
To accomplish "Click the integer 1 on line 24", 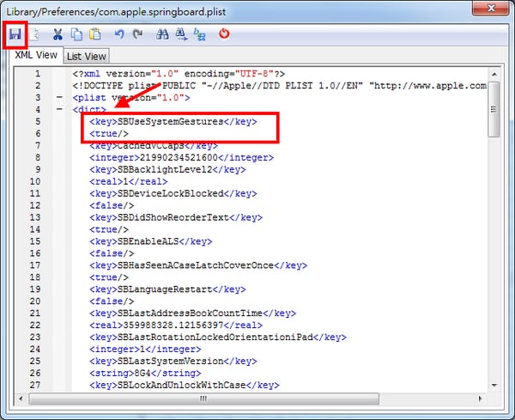I will coord(145,349).
